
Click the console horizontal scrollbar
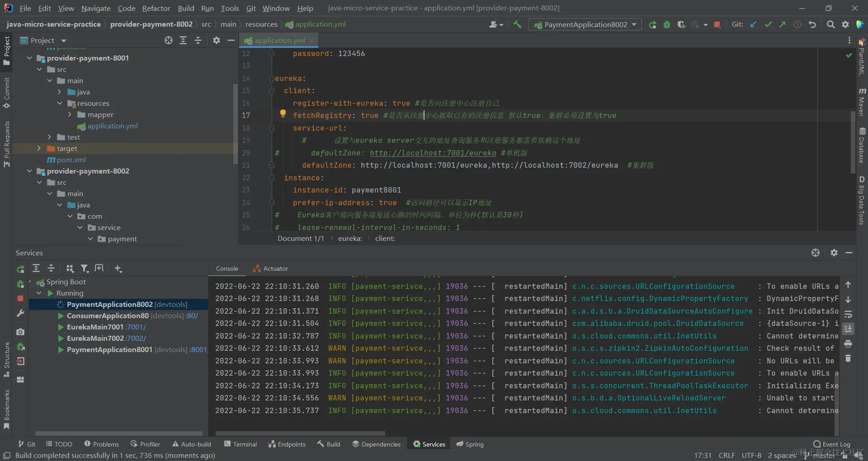(x=300, y=433)
